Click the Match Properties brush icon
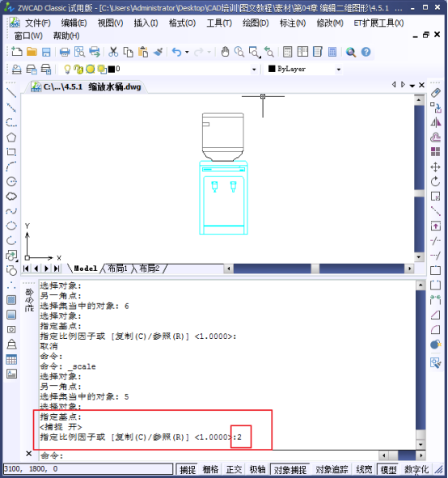448x478 pixels. tap(158, 52)
